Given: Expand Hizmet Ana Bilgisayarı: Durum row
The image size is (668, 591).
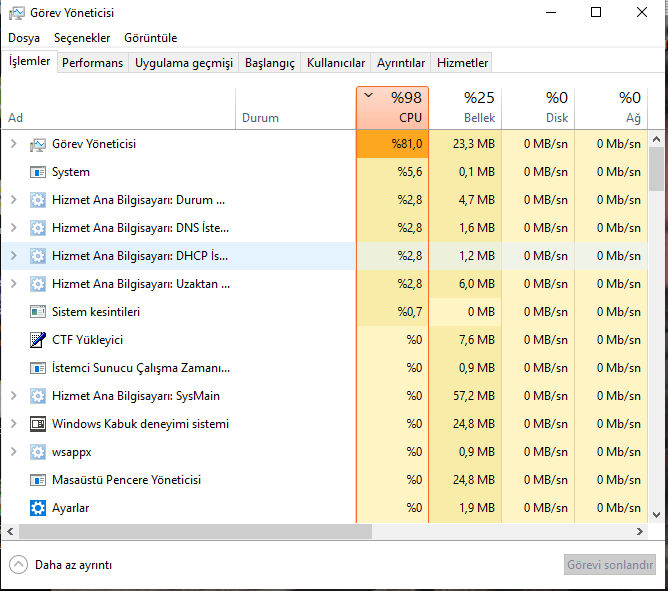Looking at the screenshot, I should pos(13,199).
